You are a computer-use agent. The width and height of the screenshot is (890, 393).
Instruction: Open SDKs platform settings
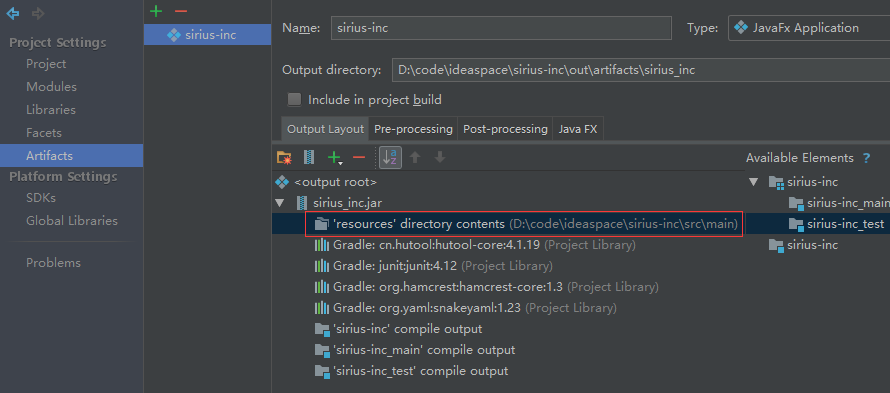click(41, 198)
